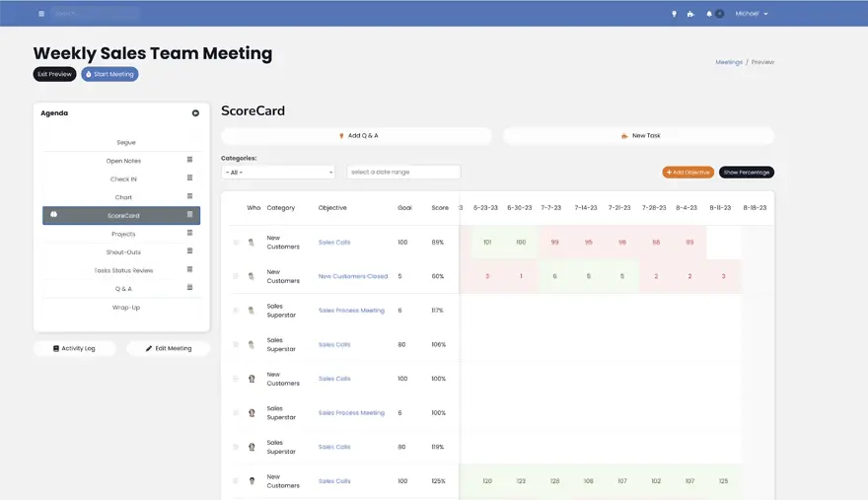Viewport: 868px width, 500px height.
Task: Go to Chart agenda item
Action: pos(123,197)
